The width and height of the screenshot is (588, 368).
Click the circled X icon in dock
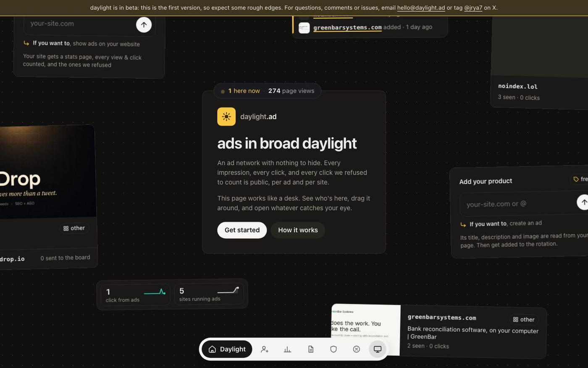(x=357, y=349)
